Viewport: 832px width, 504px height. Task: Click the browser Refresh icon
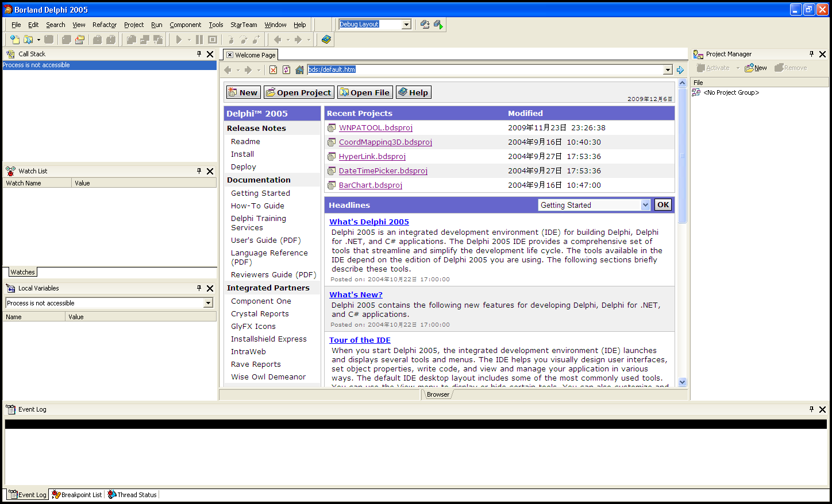click(x=286, y=70)
